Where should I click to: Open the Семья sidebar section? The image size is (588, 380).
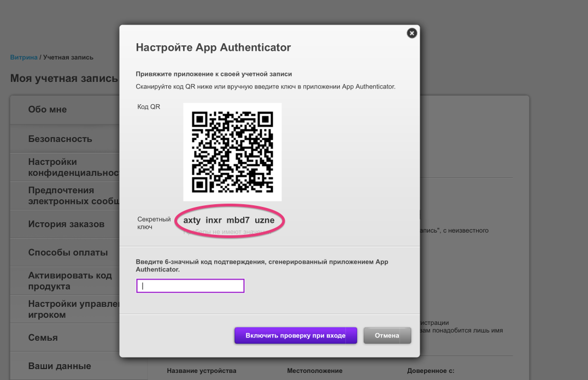click(x=65, y=337)
